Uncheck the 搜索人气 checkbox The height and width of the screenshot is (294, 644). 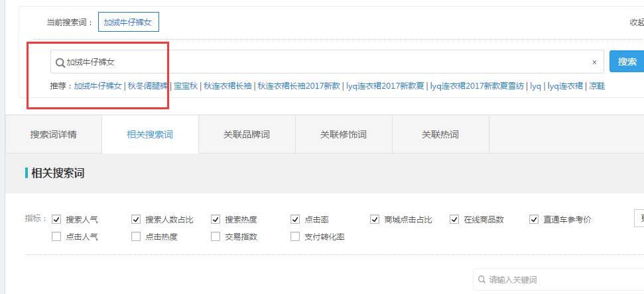pos(56,219)
